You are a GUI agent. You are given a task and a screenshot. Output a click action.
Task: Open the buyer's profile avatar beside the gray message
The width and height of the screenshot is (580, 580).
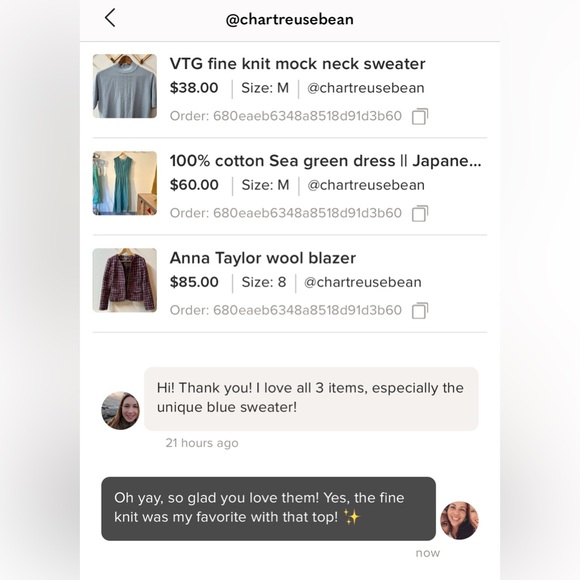[x=121, y=411]
